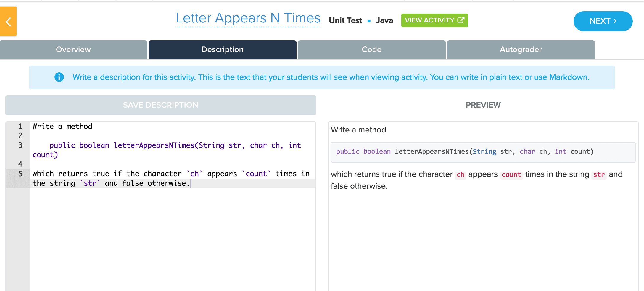The height and width of the screenshot is (291, 644).
Task: Click the red 'count' inline code in preview
Action: tap(511, 175)
